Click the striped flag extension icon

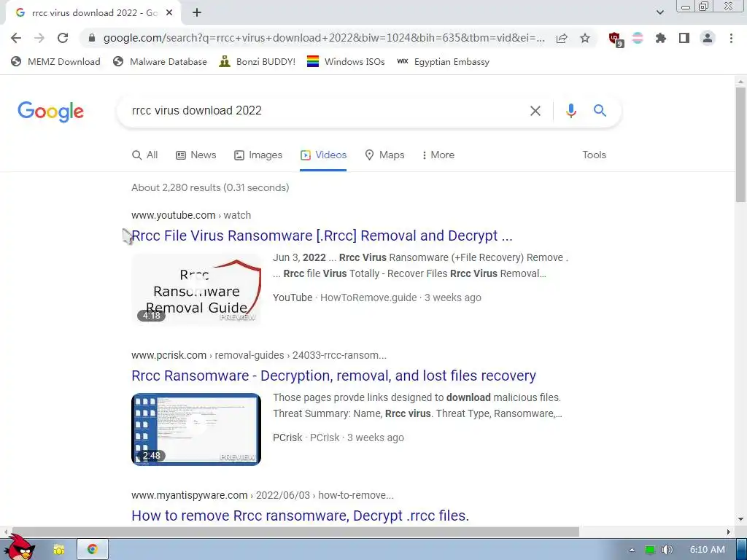[638, 38]
